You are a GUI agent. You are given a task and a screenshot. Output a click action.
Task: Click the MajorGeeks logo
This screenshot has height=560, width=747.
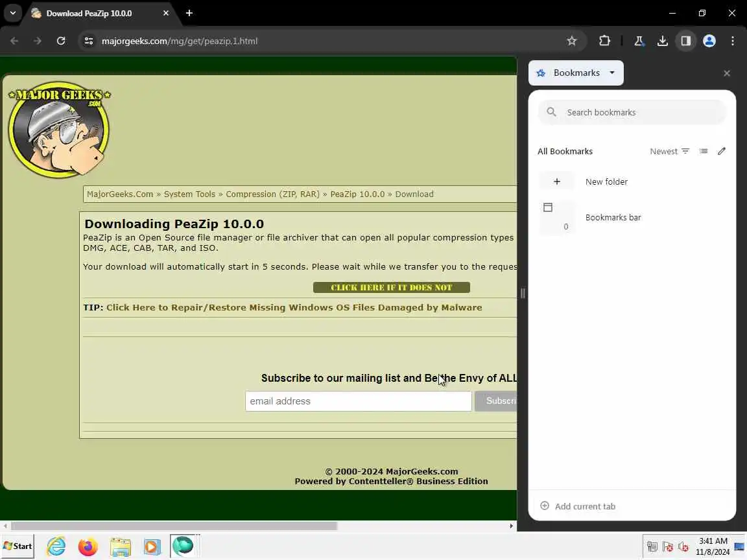point(59,129)
